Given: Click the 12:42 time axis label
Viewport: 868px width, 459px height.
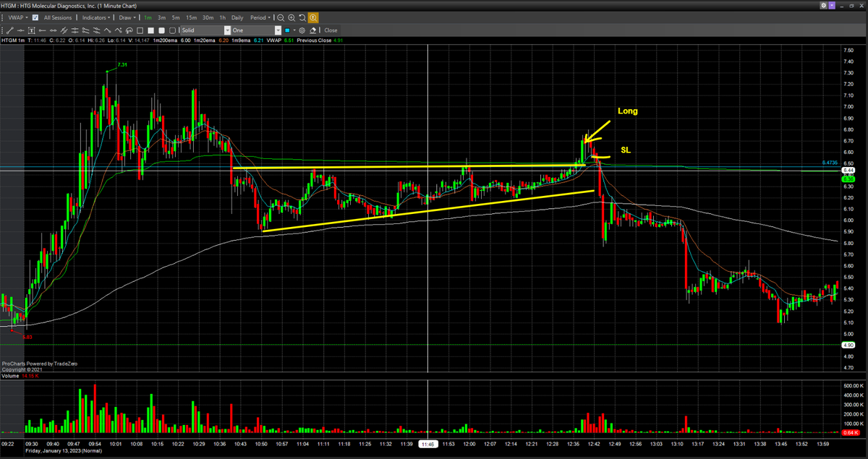Looking at the screenshot, I should click(595, 444).
